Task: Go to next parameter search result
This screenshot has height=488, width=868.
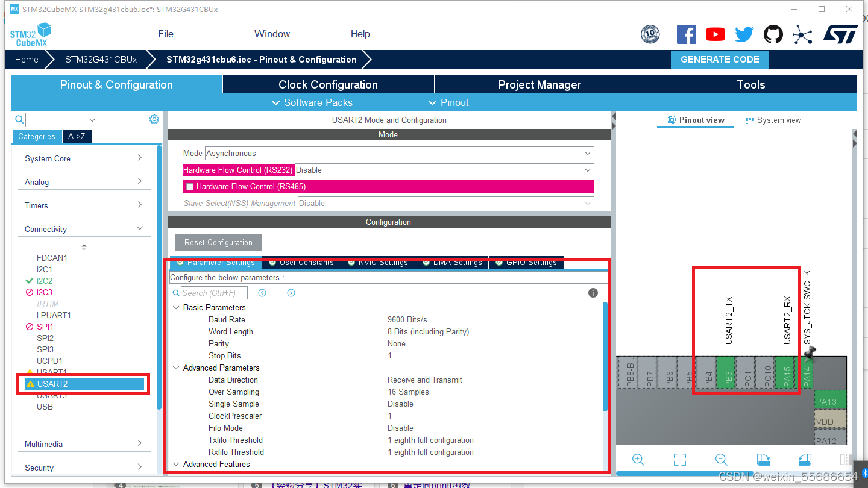Action: (291, 293)
